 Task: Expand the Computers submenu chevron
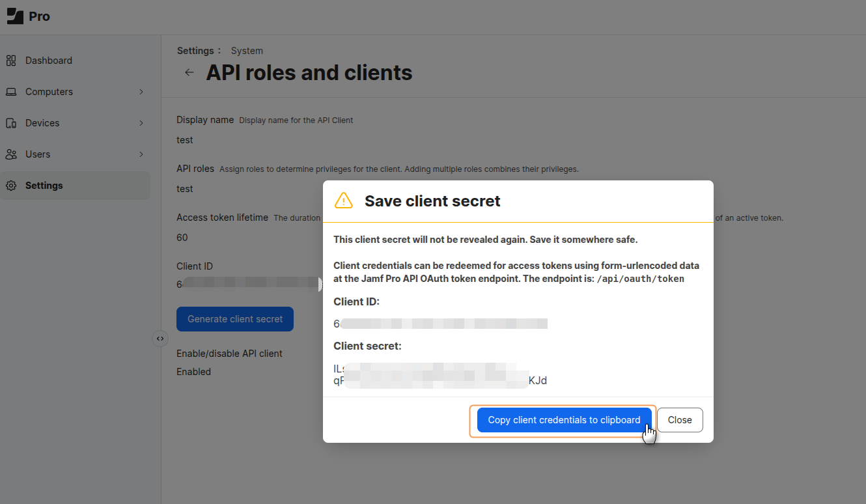click(141, 92)
